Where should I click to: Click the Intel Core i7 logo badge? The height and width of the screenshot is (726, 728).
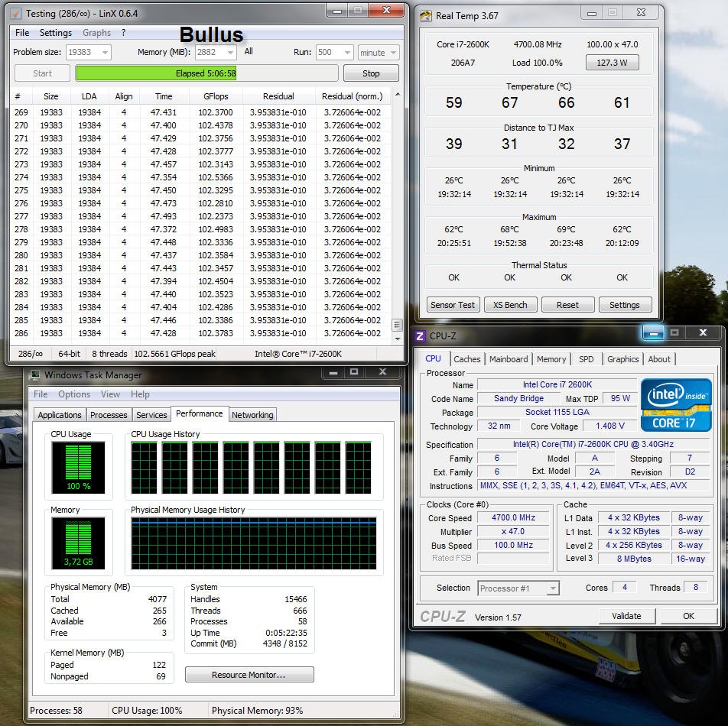[676, 405]
